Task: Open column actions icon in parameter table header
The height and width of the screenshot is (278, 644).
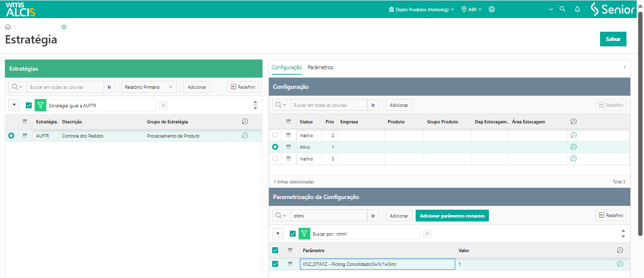Action: 290,250
